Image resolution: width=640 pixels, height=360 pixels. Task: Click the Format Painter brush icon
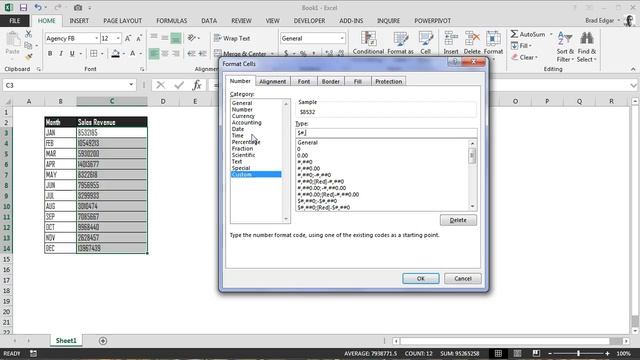pyautogui.click(x=28, y=56)
